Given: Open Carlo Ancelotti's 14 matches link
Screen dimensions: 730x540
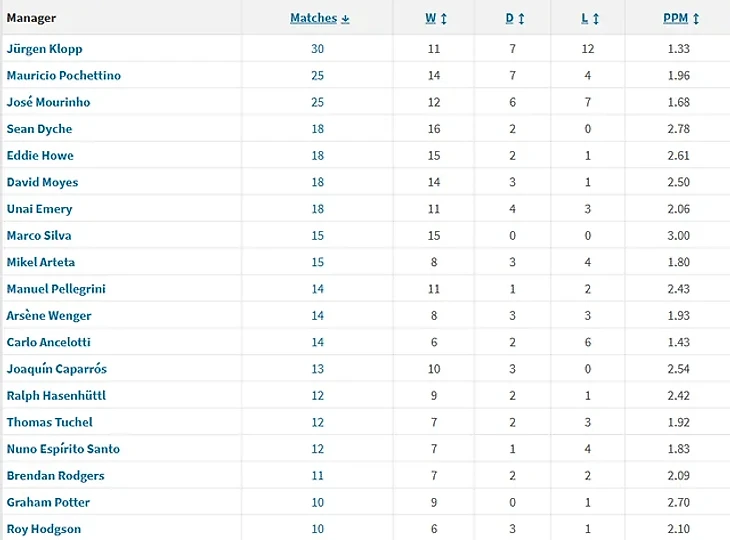Looking at the screenshot, I should click(x=318, y=342).
